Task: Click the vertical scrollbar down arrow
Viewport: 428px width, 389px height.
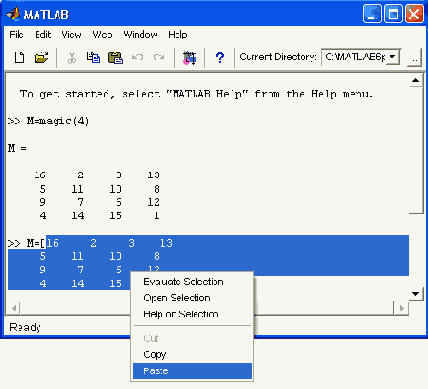Action: point(415,294)
